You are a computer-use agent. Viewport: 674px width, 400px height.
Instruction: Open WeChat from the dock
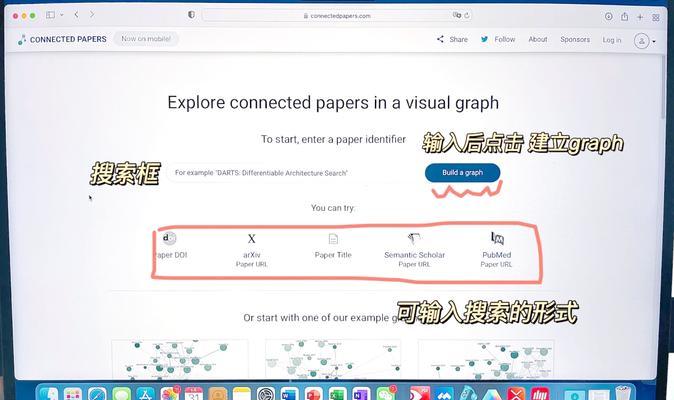(x=385, y=394)
